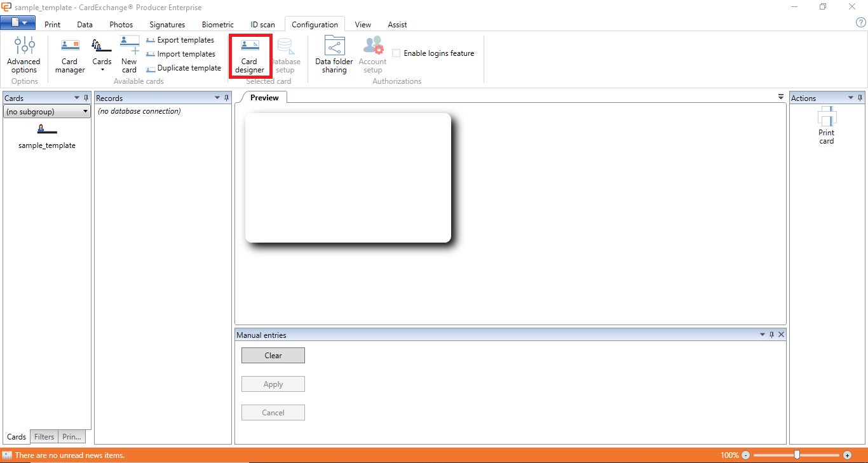Open the ID scan ribbon tab

[x=263, y=25]
